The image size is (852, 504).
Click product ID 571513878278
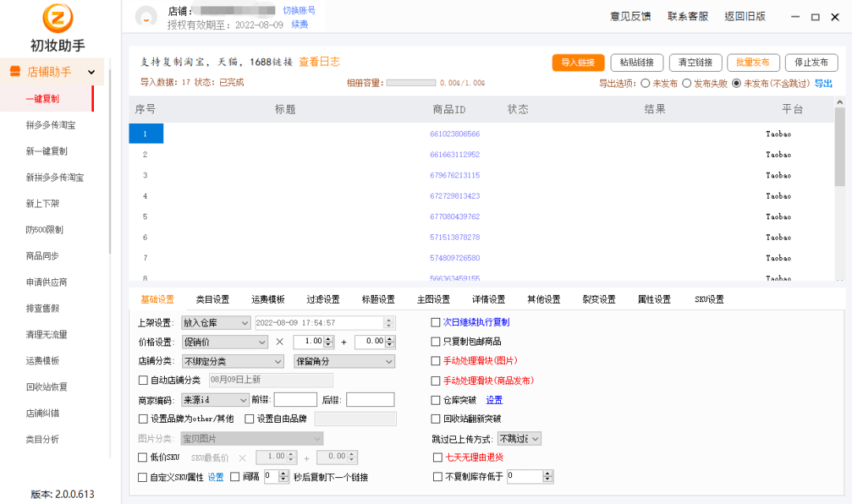455,237
